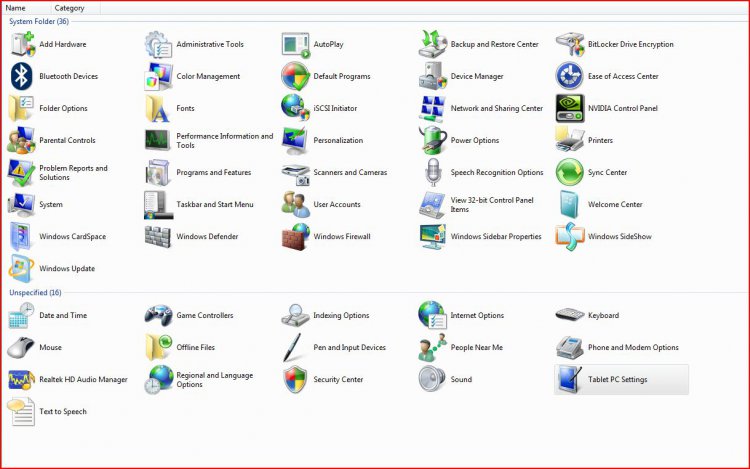750x469 pixels.
Task: Open the System icon
Action: pos(22,204)
